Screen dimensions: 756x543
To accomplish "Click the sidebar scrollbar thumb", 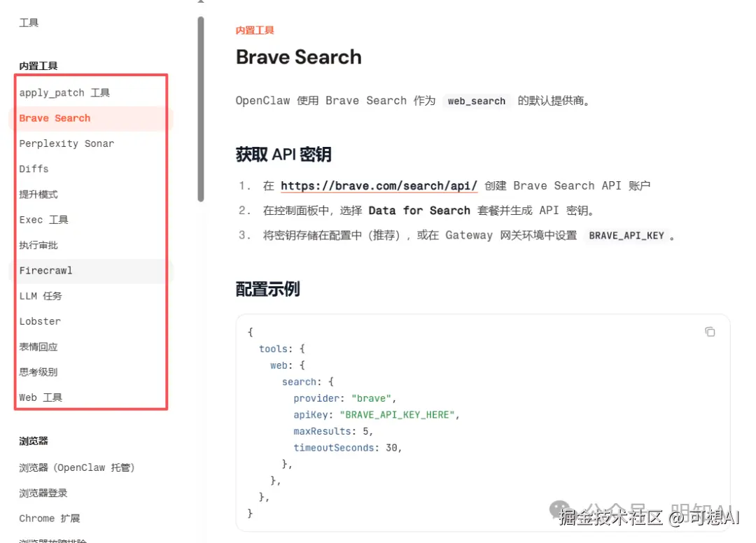I will pos(201,109).
